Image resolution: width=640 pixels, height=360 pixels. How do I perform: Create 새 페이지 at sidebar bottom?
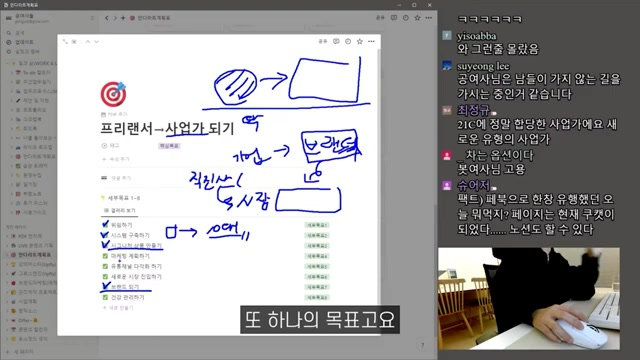pyautogui.click(x=19, y=351)
